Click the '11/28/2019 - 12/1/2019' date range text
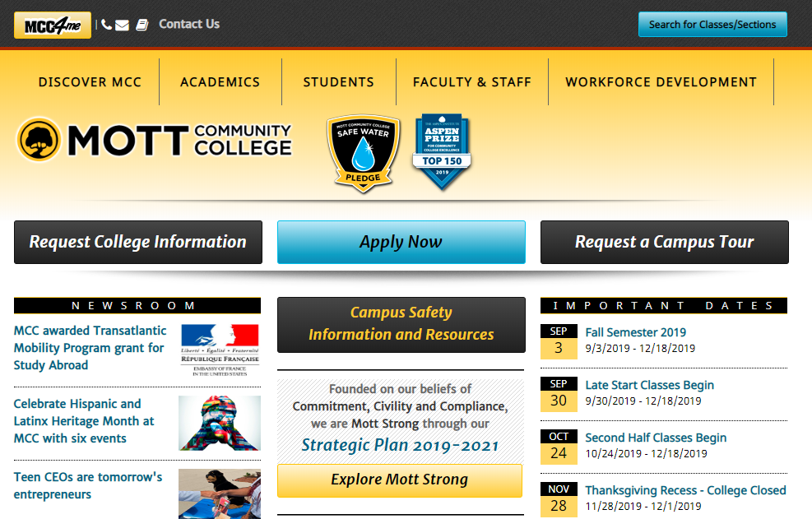812x519 pixels. click(643, 506)
